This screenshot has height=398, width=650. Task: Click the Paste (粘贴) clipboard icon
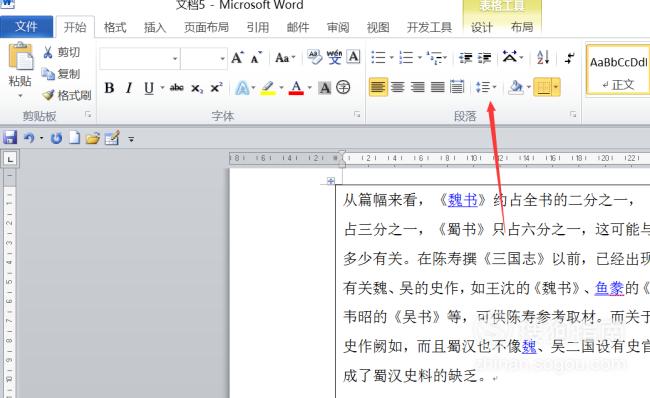coord(20,56)
